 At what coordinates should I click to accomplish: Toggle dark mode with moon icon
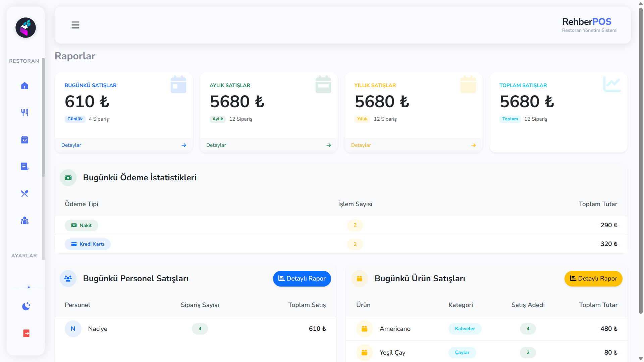[x=26, y=306]
